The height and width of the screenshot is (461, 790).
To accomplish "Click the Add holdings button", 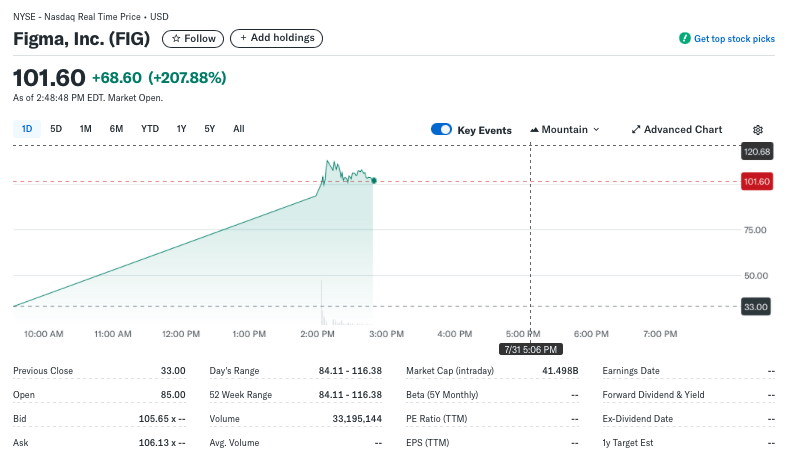I will pyautogui.click(x=277, y=38).
